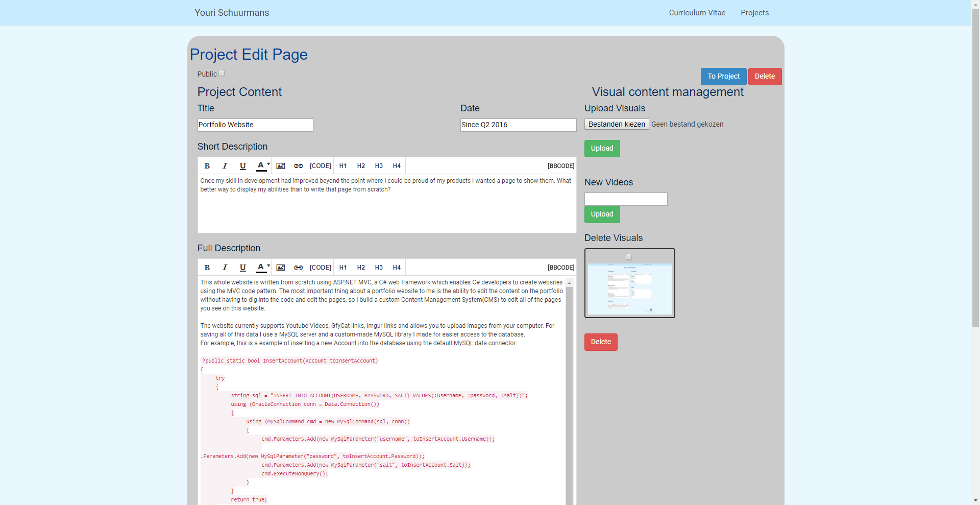Viewport: 980px width, 505px height.
Task: Open the Projects page
Action: tap(755, 13)
